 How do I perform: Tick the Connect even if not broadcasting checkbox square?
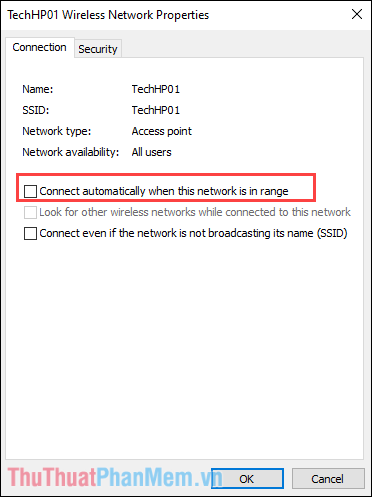(30, 233)
